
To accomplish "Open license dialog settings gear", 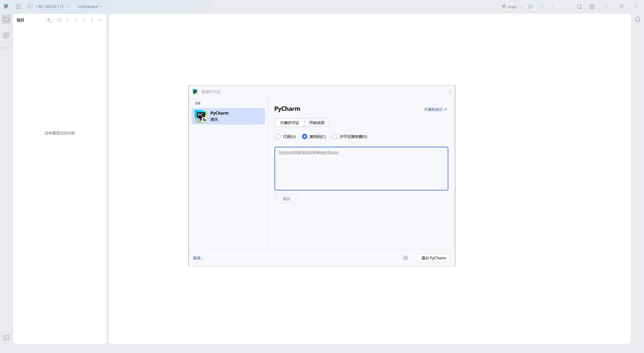I will pyautogui.click(x=406, y=258).
